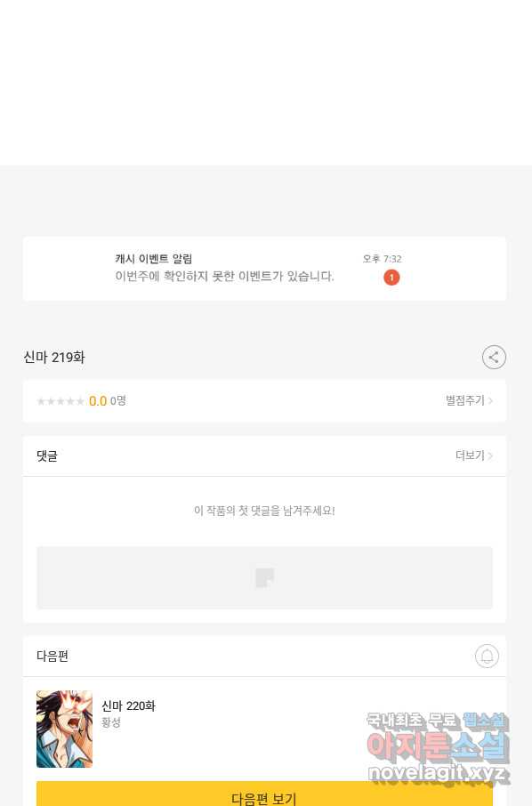This screenshot has width=532, height=806.
Task: Click the author name 황성
Action: (111, 722)
